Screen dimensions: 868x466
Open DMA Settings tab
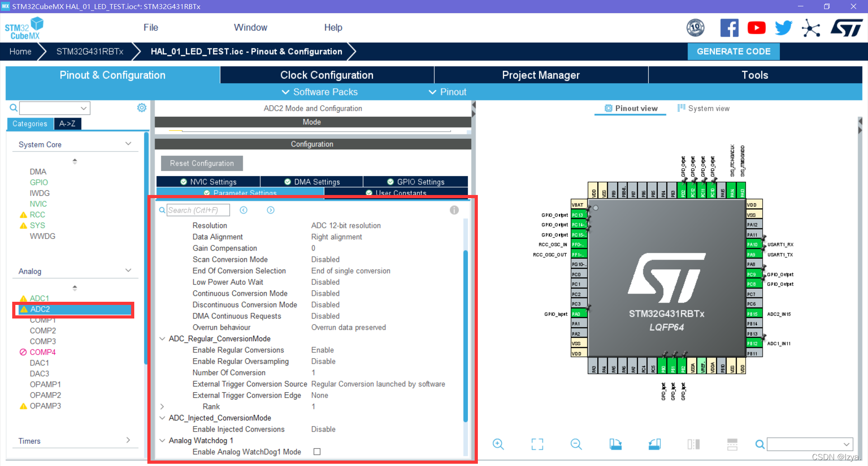312,182
